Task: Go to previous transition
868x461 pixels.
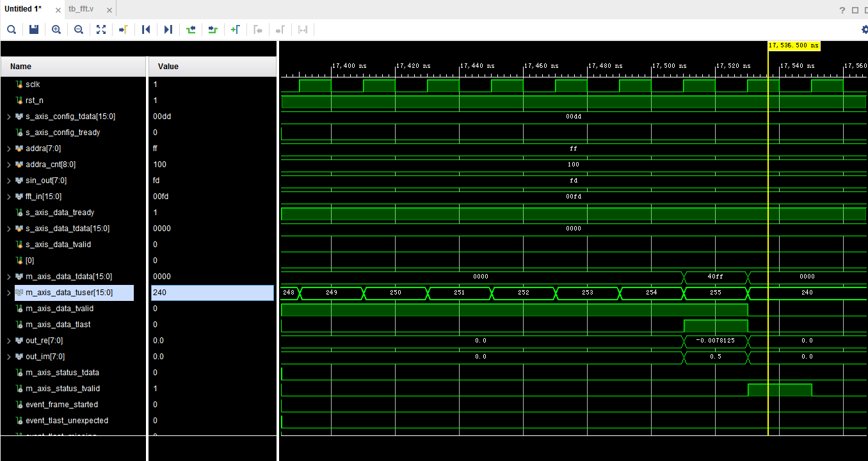Action: [x=191, y=29]
